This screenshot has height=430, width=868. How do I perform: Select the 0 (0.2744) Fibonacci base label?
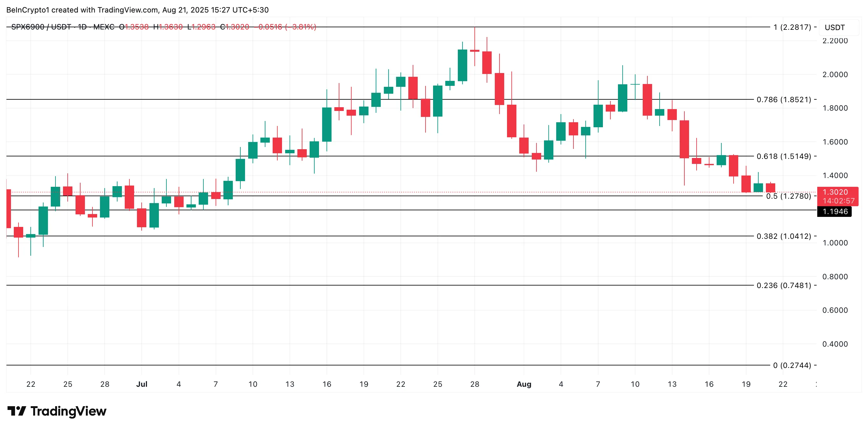(x=792, y=365)
